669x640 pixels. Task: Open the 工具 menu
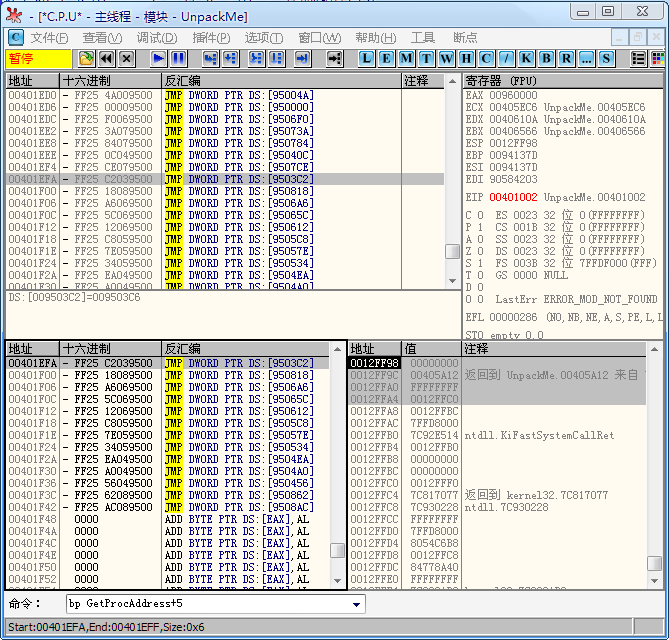[423, 38]
